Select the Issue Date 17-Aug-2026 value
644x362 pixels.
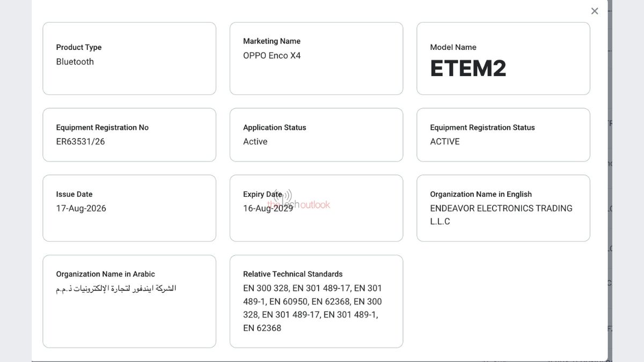coord(81,209)
